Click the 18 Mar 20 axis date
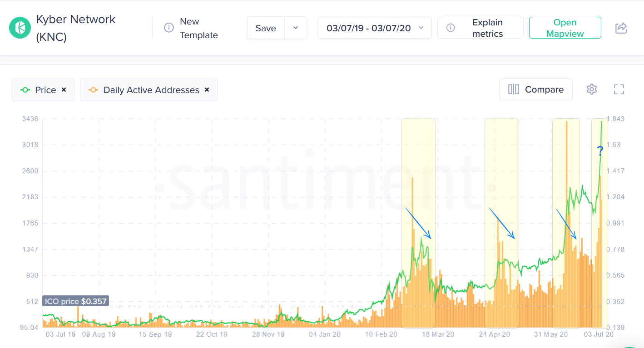 [x=438, y=334]
